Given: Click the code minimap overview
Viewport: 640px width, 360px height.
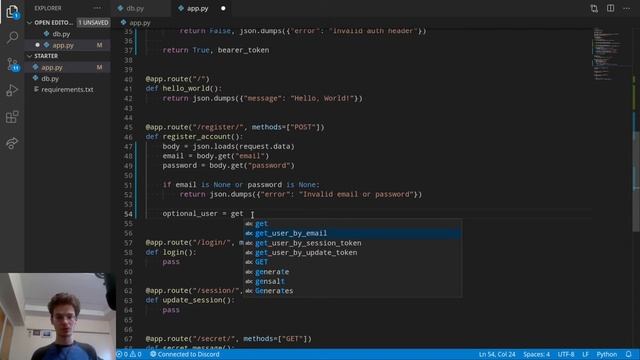Looking at the screenshot, I should [612, 53].
